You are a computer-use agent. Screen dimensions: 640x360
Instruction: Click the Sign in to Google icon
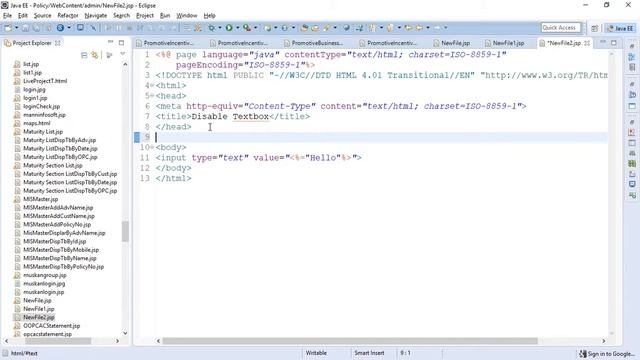point(583,354)
